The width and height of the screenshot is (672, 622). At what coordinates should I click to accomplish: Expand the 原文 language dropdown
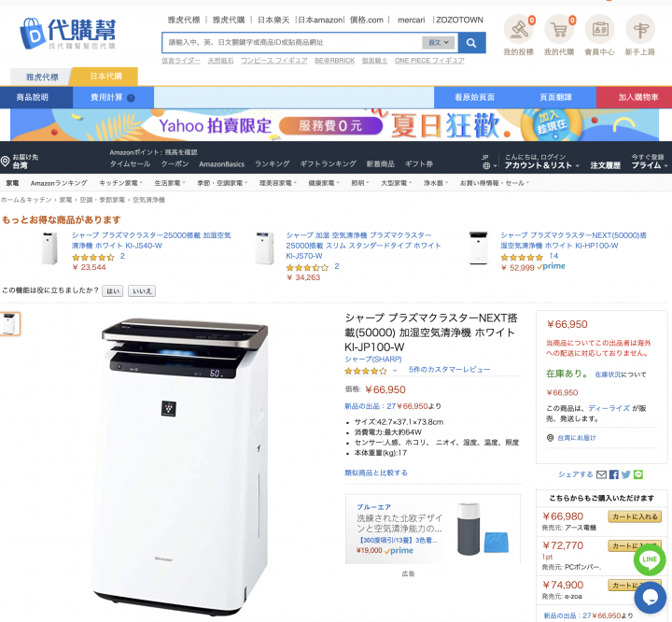point(439,42)
